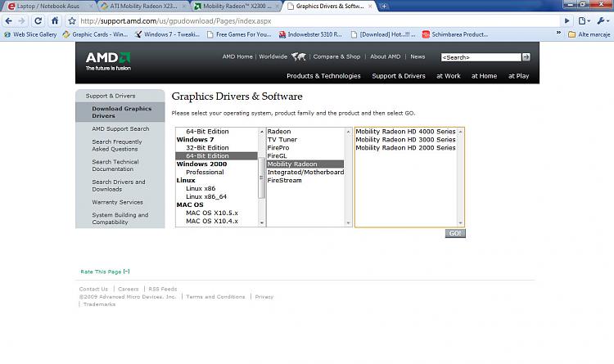Open the at Play menu
The height and width of the screenshot is (364, 614).
(518, 76)
